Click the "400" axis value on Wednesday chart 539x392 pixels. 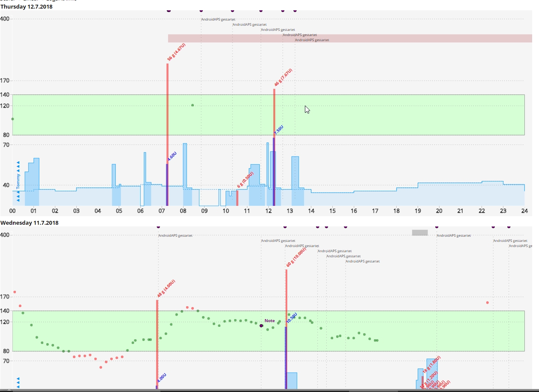pos(5,235)
